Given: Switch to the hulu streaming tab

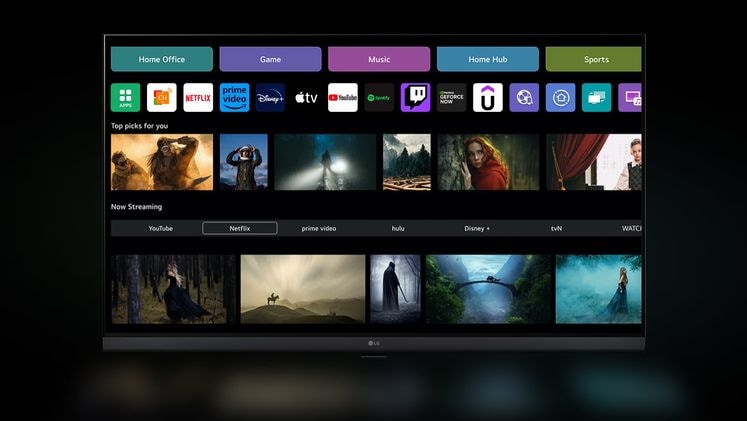Looking at the screenshot, I should (398, 228).
